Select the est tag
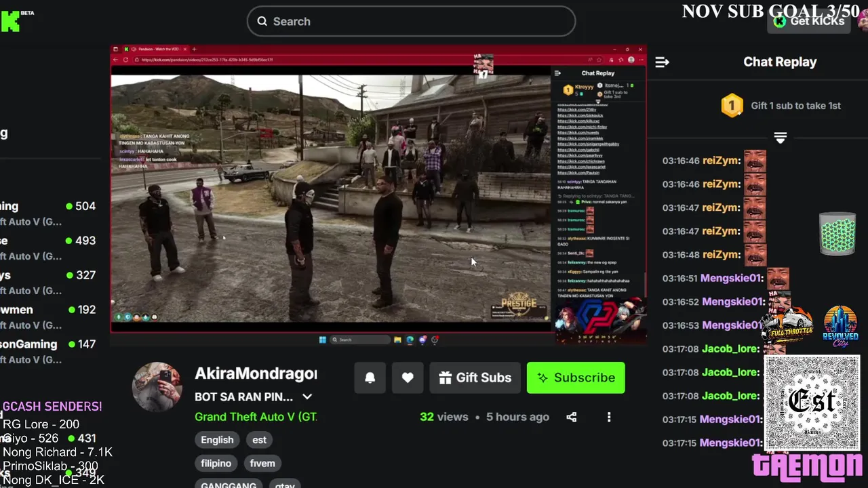The height and width of the screenshot is (488, 868). tap(260, 440)
